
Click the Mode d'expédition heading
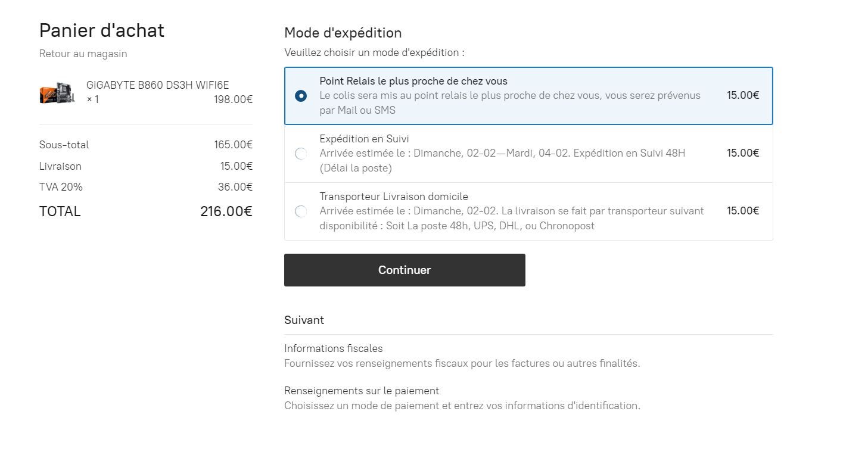(343, 33)
